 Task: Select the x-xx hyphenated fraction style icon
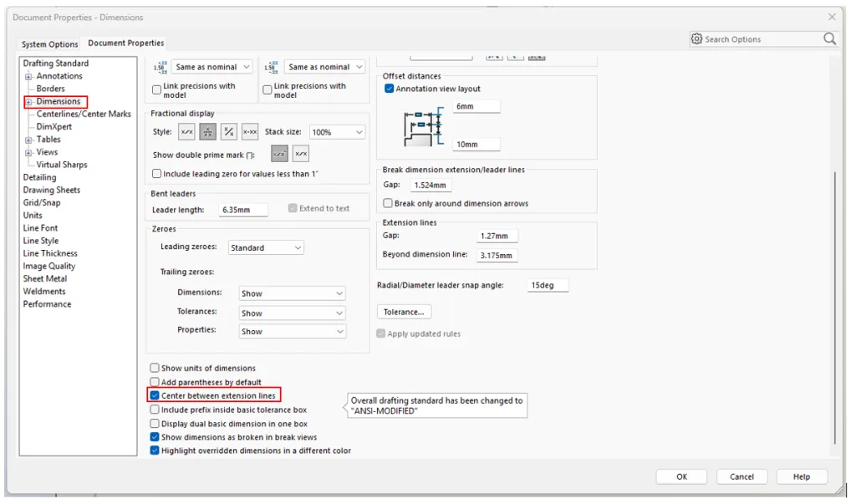tap(250, 132)
